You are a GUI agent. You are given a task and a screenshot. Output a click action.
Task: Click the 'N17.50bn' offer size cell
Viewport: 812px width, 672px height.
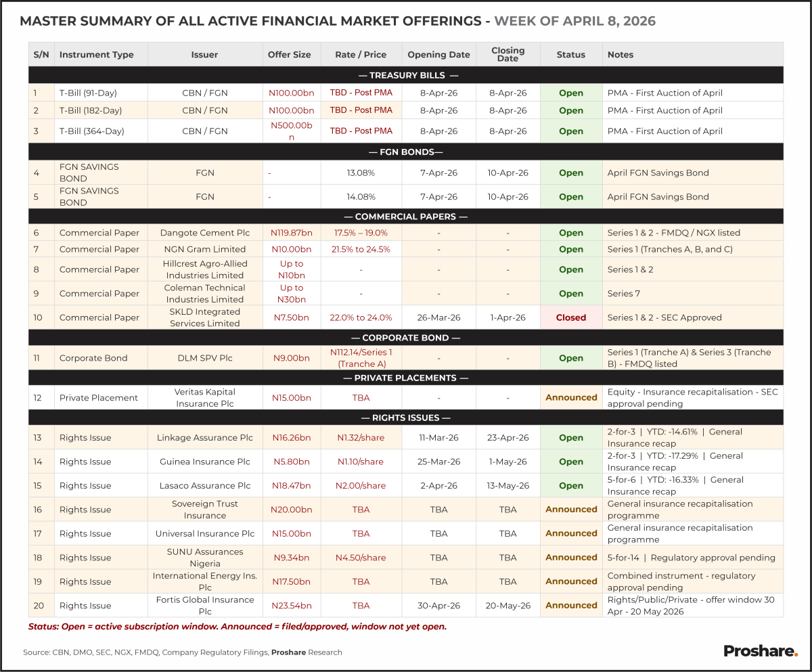tap(292, 581)
